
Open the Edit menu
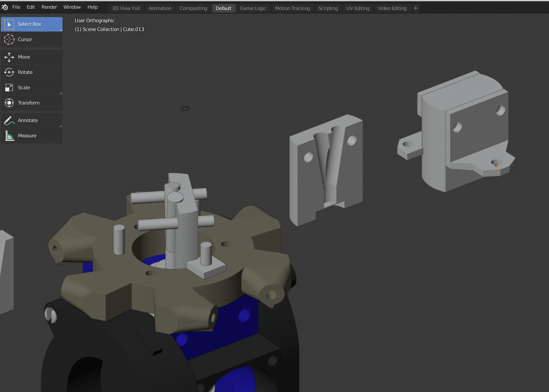(31, 7)
